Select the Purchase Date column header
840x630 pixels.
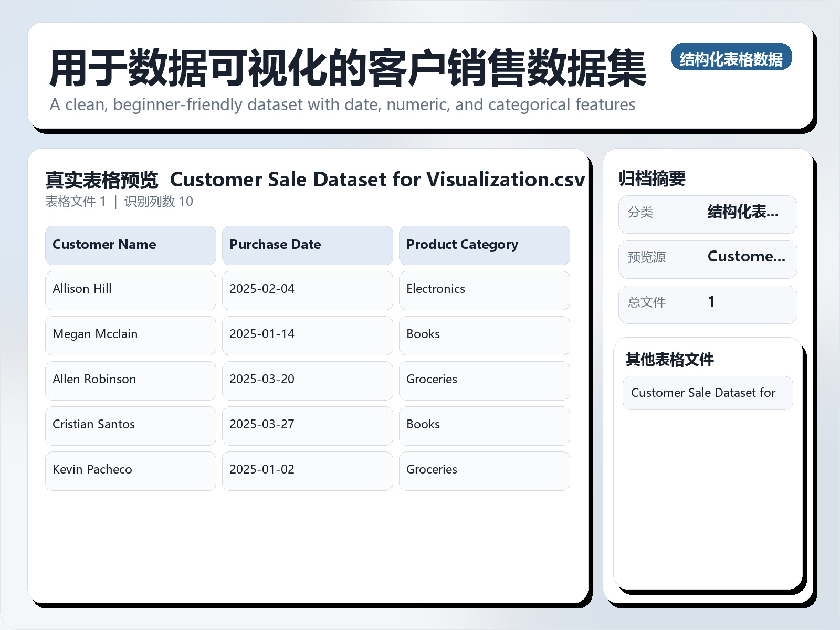pos(307,245)
